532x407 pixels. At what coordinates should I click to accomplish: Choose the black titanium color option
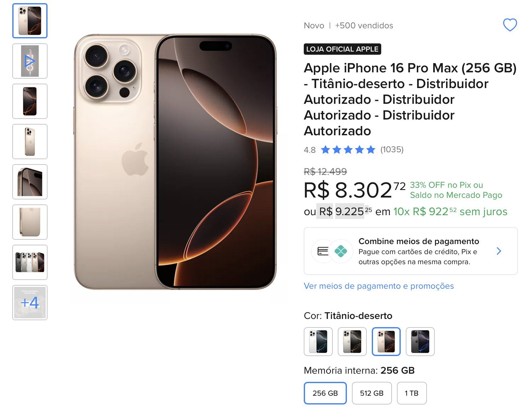420,342
